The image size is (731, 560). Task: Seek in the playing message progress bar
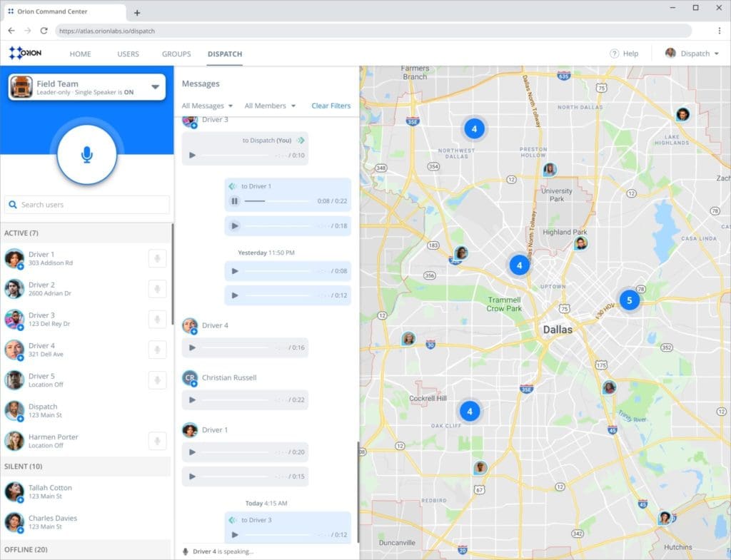[x=278, y=201]
